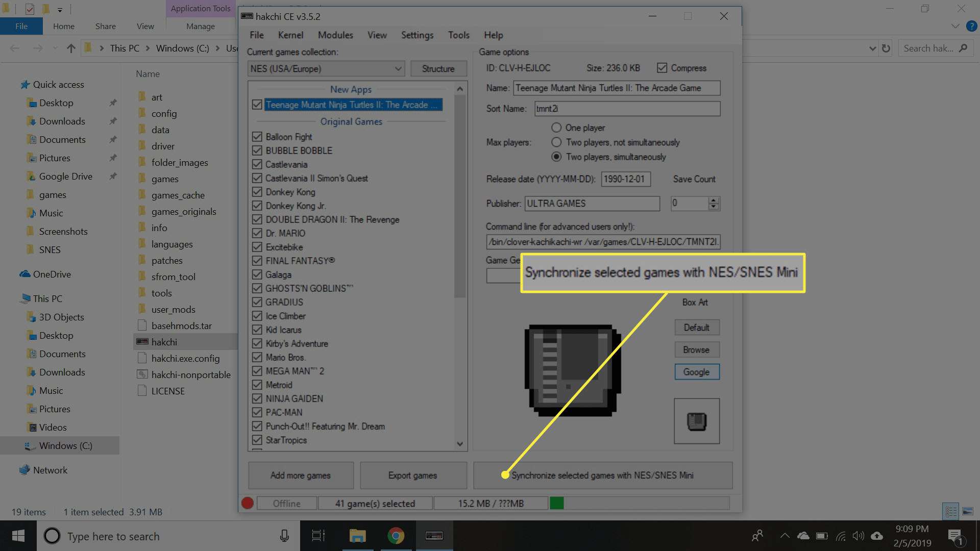The image size is (980, 551).
Task: Refresh the File Explorer address bar
Action: pos(886,48)
